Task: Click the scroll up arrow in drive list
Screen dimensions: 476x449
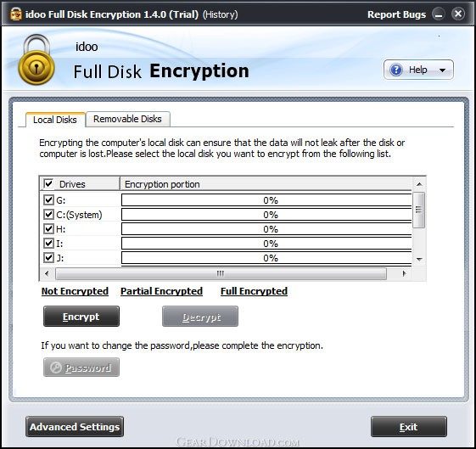Action: tap(419, 184)
